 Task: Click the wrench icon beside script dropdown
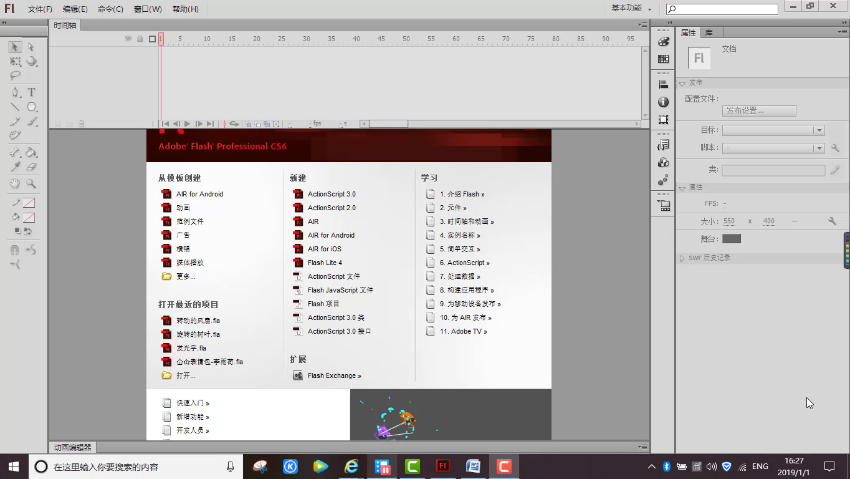[835, 147]
